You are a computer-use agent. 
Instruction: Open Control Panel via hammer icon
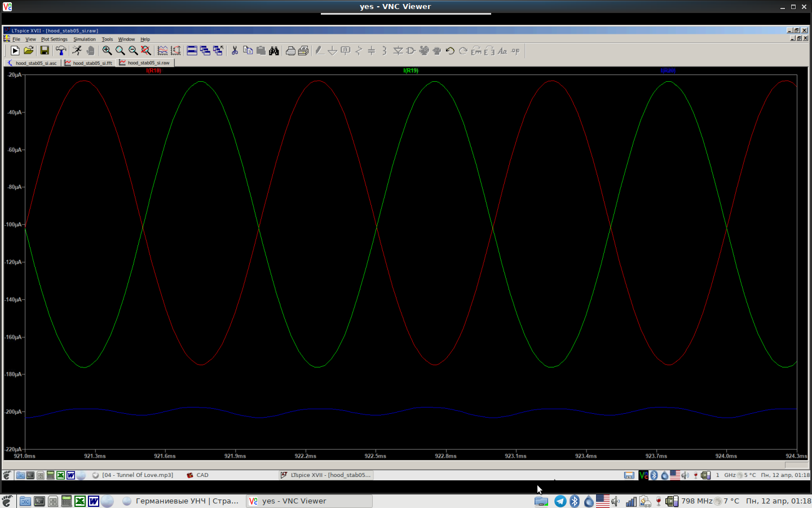click(60, 51)
